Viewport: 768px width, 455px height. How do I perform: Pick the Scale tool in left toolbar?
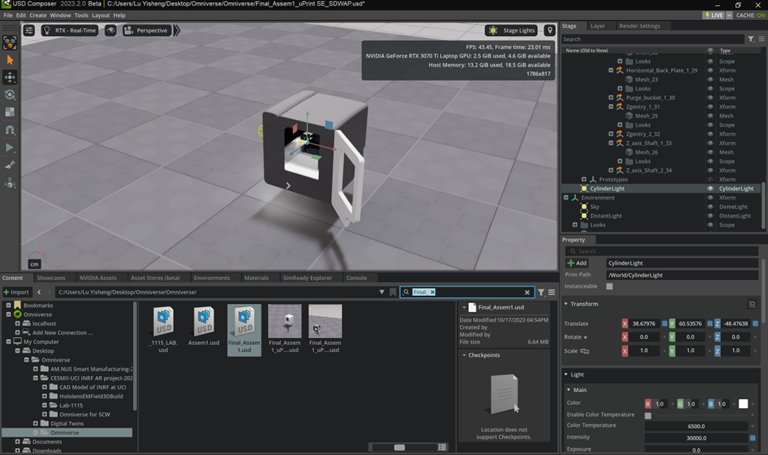click(10, 112)
